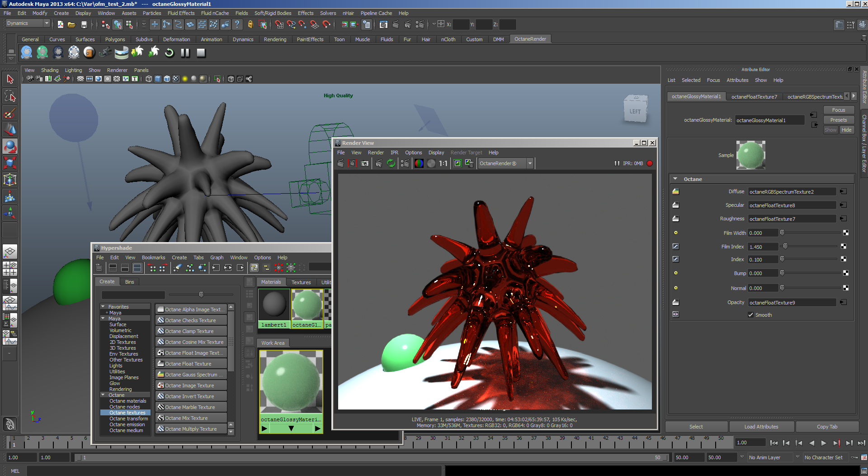Click the restart render icon on Octane shelf
This screenshot has width=868, height=476.
click(169, 53)
